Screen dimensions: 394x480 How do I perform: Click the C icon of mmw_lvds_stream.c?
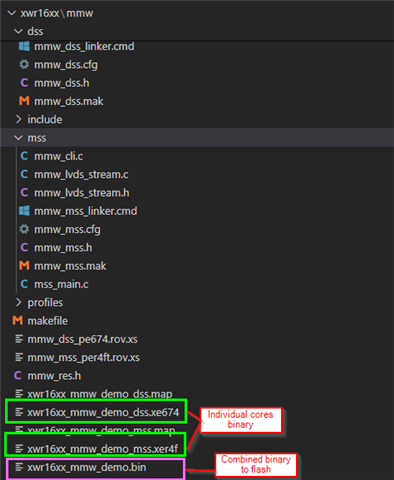24,174
